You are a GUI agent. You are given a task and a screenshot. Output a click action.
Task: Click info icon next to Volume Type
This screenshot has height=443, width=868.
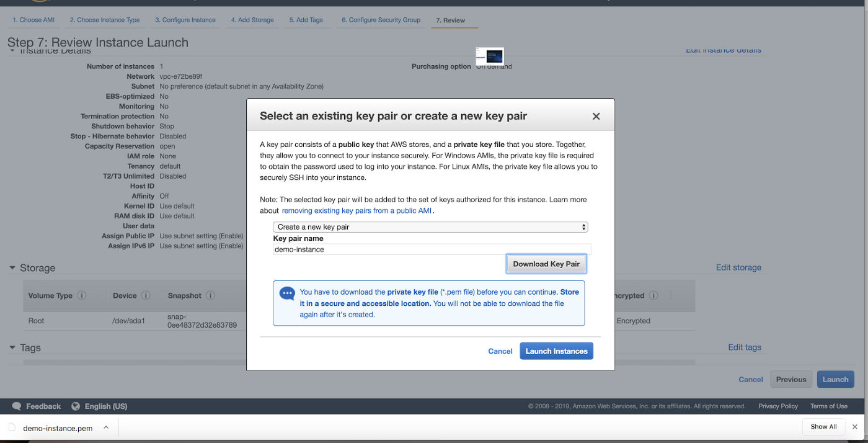tap(81, 295)
